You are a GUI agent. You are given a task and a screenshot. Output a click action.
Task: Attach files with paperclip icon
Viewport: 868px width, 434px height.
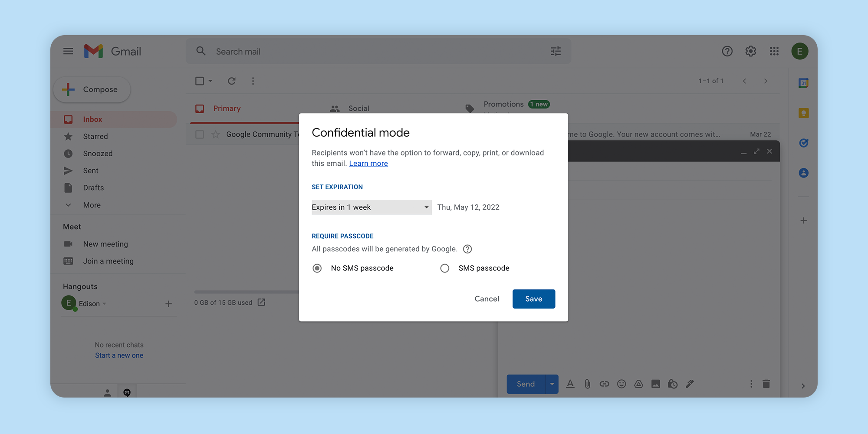point(587,384)
